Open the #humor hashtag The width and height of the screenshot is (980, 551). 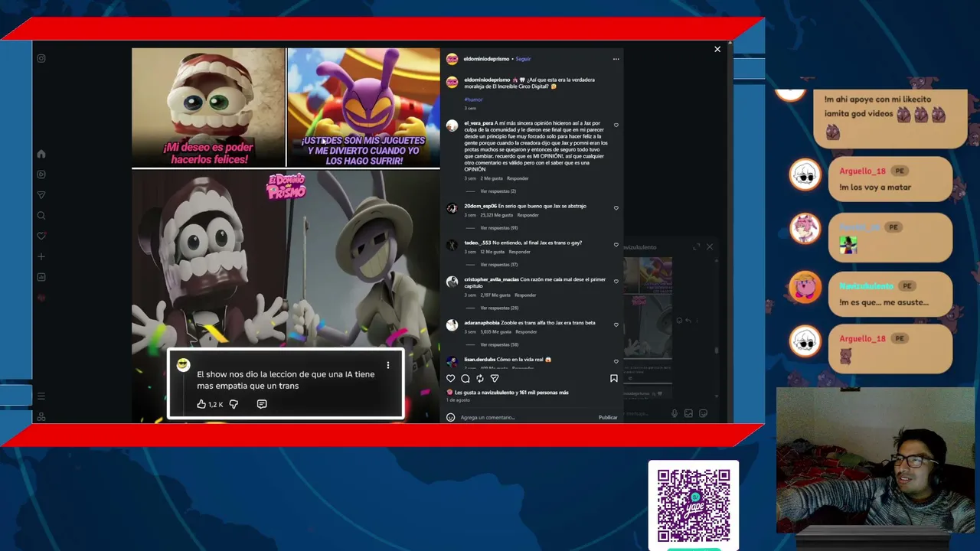coord(473,99)
